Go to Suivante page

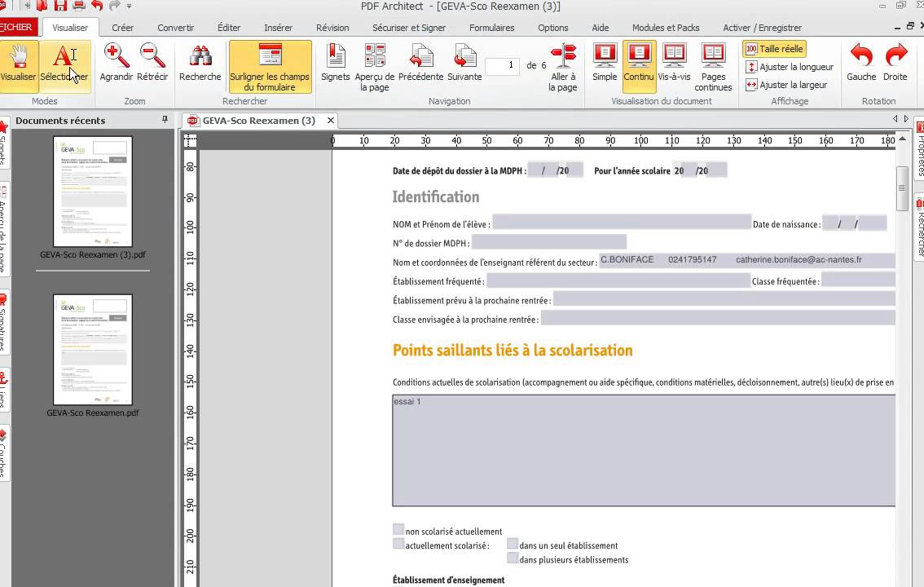coord(464,63)
